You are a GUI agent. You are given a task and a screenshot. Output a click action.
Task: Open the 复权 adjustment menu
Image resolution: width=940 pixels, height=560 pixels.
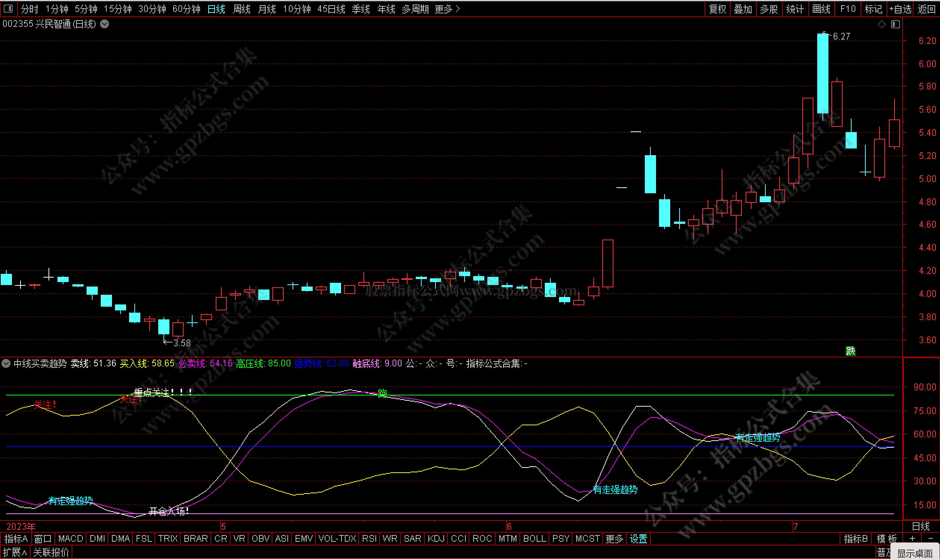point(717,9)
